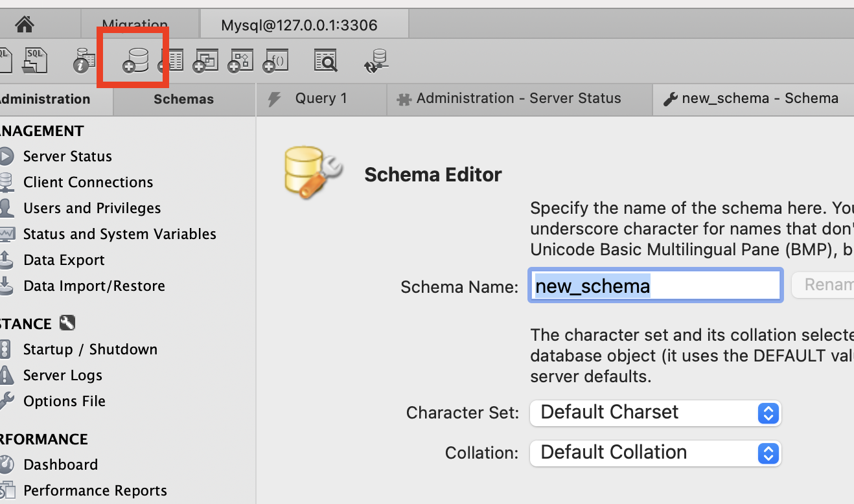
Task: Open Users and Privileges
Action: tap(92, 208)
